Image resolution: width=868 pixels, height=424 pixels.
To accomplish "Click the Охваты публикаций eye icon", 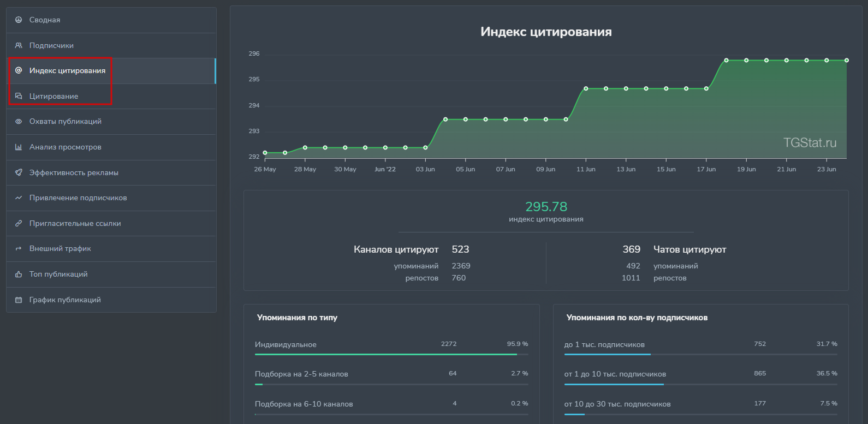I will click(x=19, y=121).
